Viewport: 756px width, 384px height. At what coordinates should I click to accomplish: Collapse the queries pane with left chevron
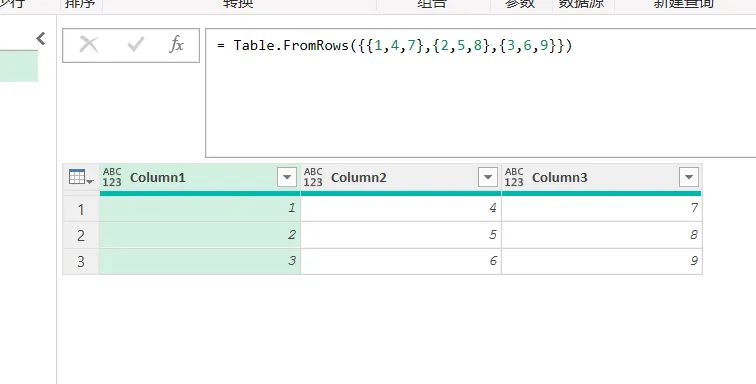click(41, 39)
